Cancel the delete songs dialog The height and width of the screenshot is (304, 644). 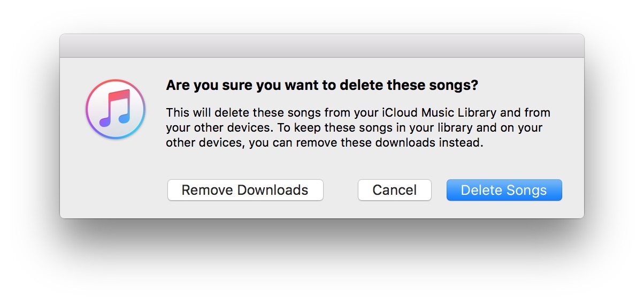pyautogui.click(x=395, y=190)
